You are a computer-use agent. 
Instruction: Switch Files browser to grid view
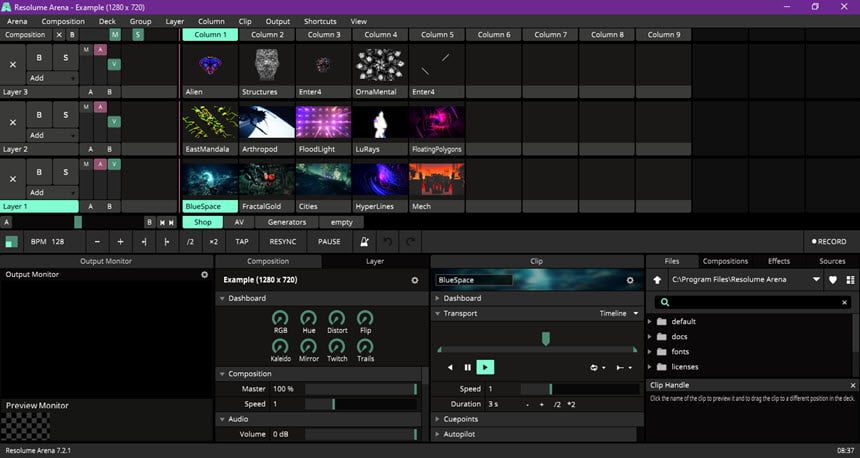[850, 280]
